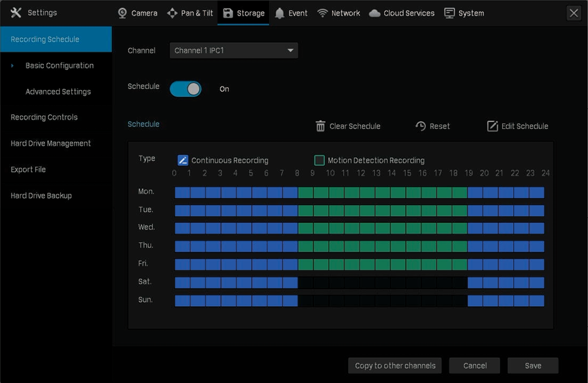Select Continuous Recording type checkbox
Viewport: 588px width, 383px height.
[183, 160]
